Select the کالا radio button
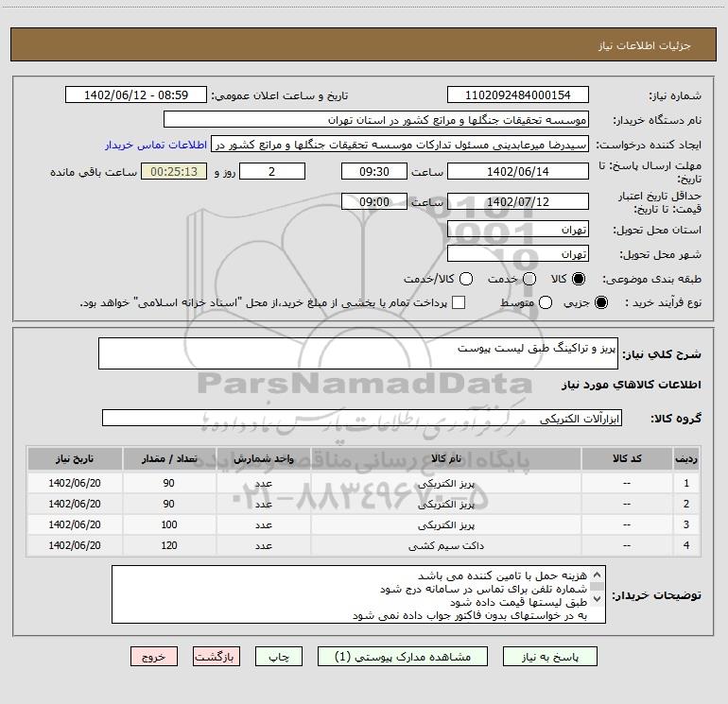 tap(579, 279)
